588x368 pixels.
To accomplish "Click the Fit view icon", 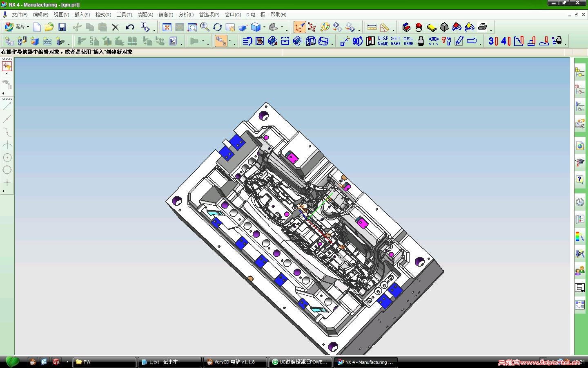I will tap(167, 27).
